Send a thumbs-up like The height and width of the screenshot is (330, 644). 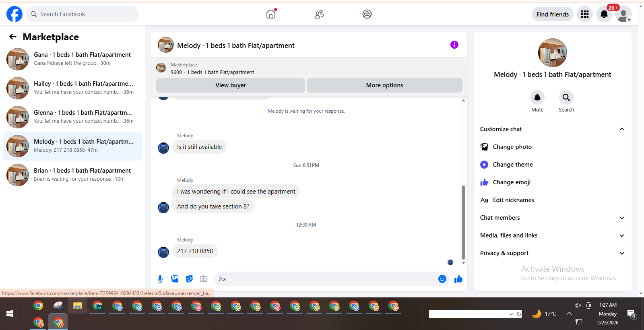click(x=458, y=279)
